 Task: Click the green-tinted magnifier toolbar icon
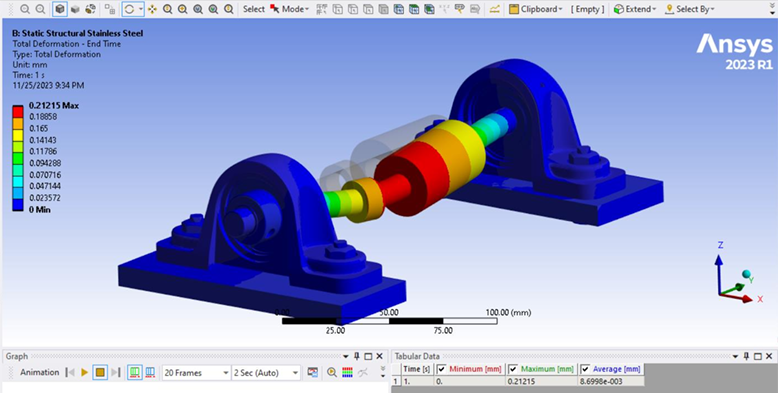click(x=213, y=9)
